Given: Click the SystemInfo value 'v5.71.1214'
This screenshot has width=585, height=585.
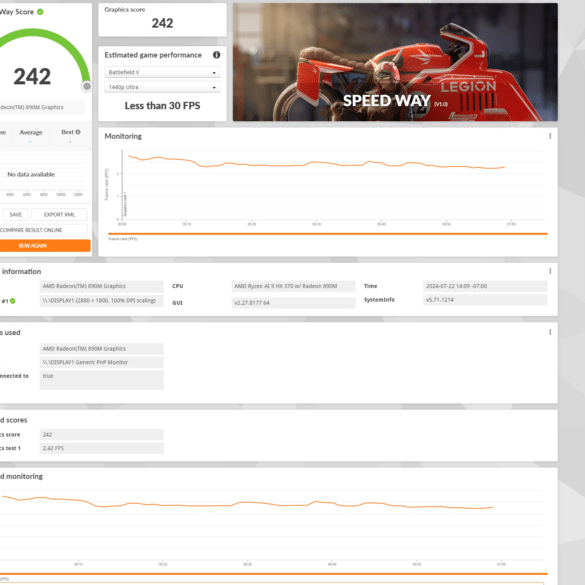Looking at the screenshot, I should [x=485, y=300].
